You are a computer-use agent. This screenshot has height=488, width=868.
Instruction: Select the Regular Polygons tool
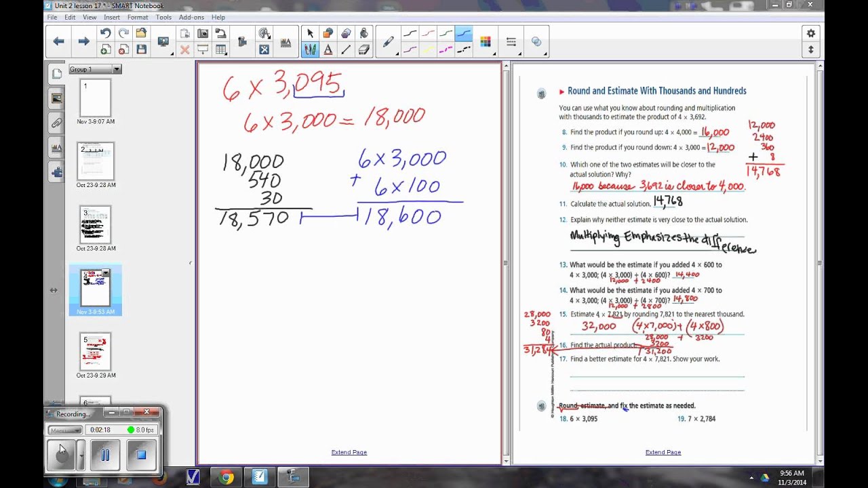tap(346, 33)
